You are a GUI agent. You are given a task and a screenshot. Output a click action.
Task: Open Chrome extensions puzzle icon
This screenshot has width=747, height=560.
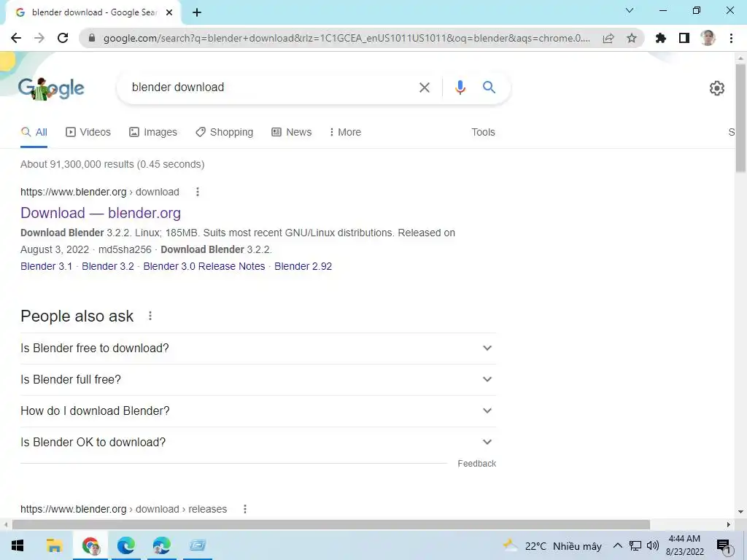[x=660, y=38]
